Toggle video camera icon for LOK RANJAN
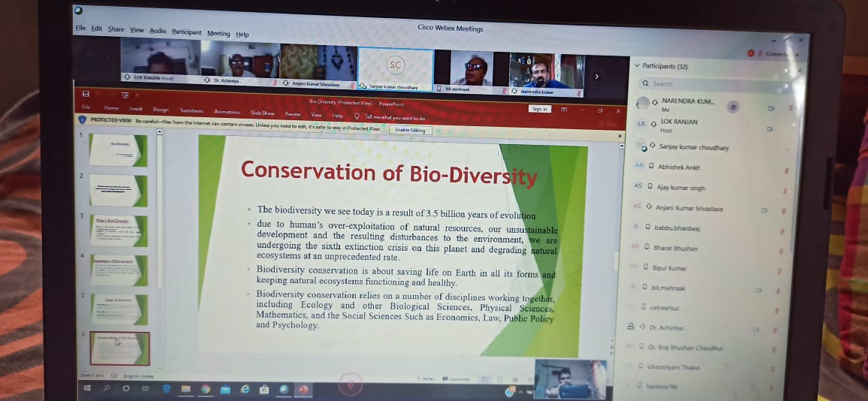This screenshot has height=401, width=868. (x=769, y=129)
